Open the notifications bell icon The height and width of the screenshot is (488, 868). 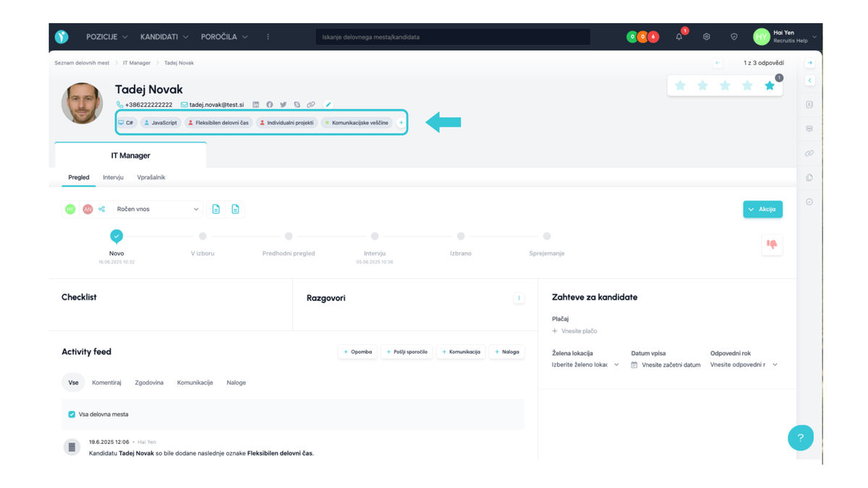coord(679,37)
